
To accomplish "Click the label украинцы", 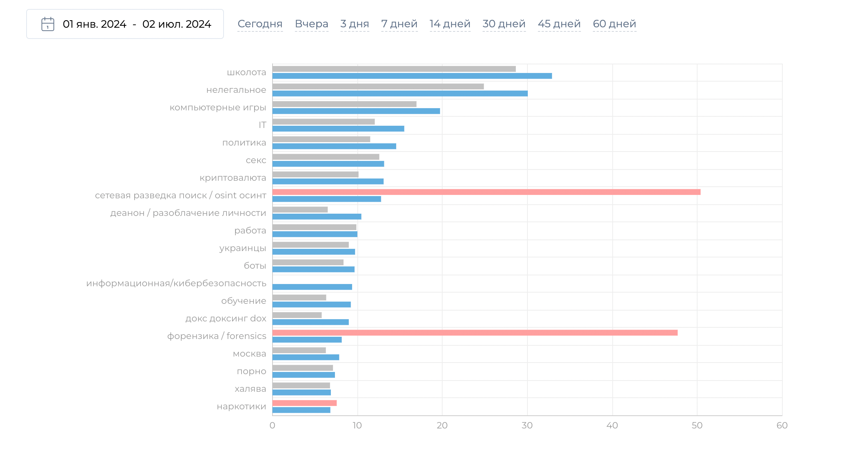I will point(243,248).
